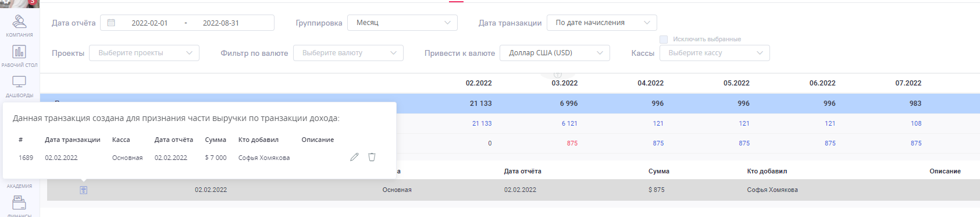Click the red 875 value under 03.2022
This screenshot has width=980, height=217.
[572, 143]
